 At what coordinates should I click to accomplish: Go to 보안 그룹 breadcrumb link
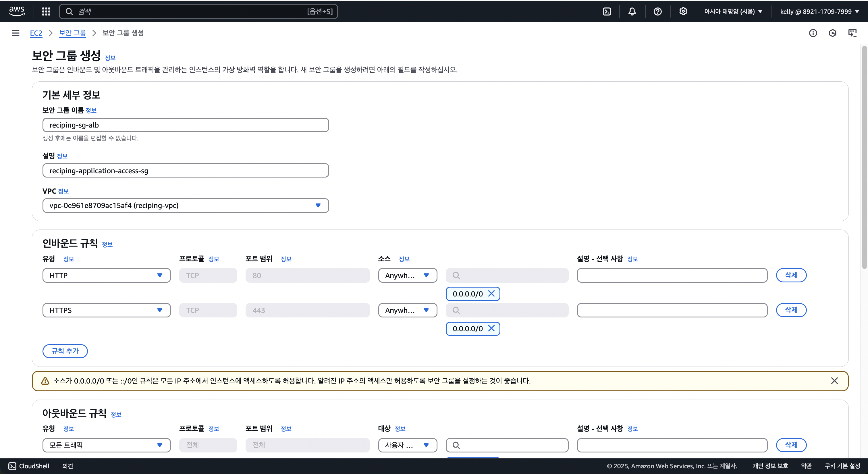(72, 33)
